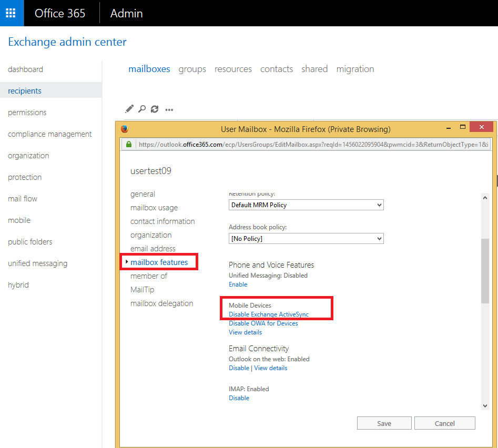Open public folders section
This screenshot has height=448, width=498.
click(x=30, y=242)
